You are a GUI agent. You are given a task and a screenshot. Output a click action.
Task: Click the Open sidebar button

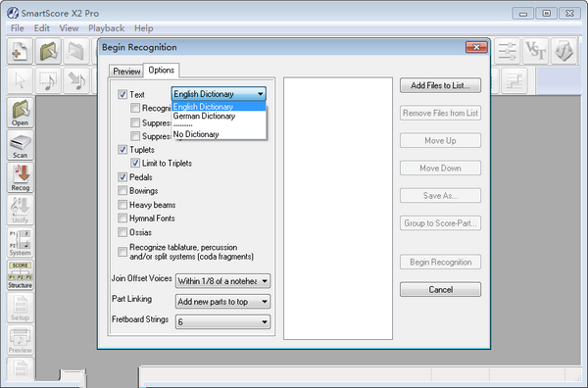21,113
